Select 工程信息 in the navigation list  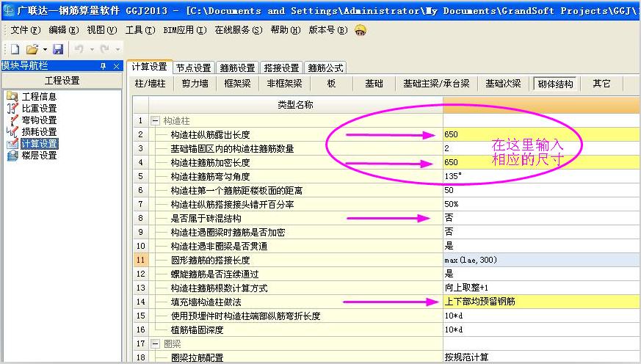(x=39, y=96)
